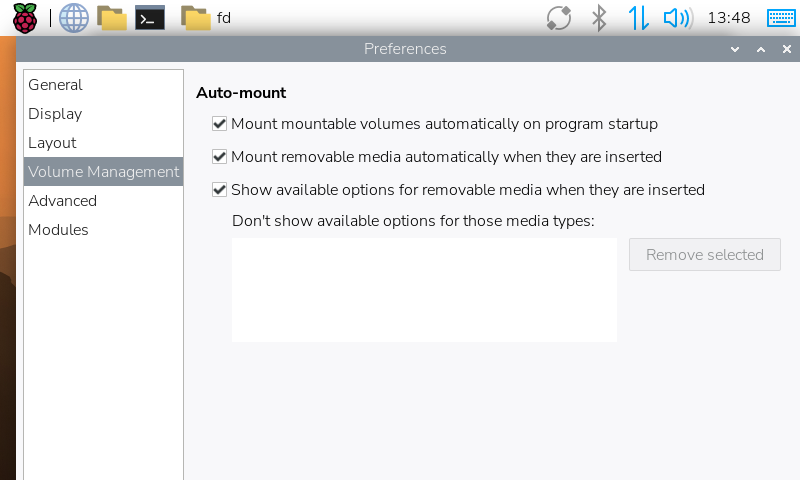Open the Bluetooth menu

tap(599, 18)
